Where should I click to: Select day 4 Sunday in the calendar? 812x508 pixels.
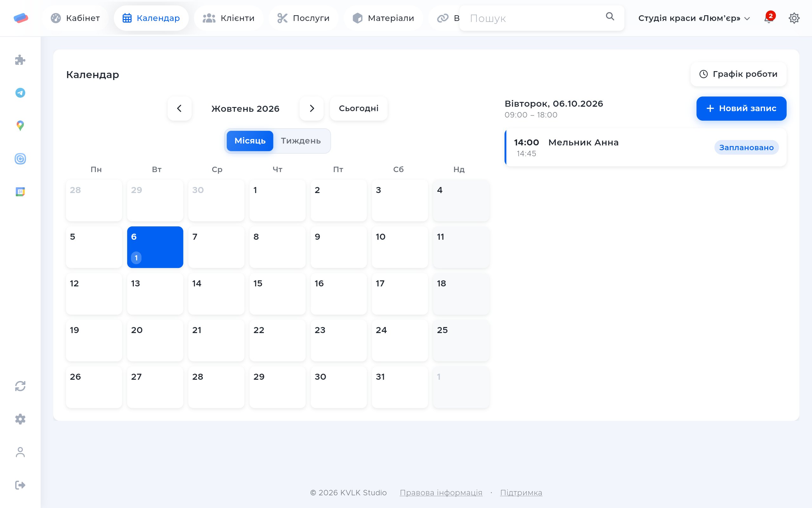tap(461, 200)
